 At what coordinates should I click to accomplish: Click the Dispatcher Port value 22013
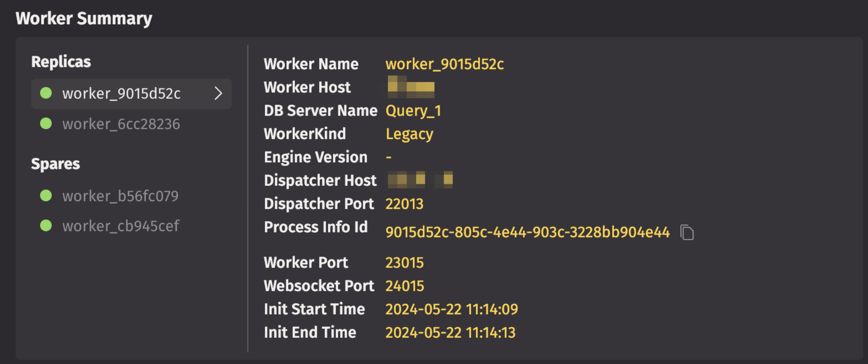(404, 204)
